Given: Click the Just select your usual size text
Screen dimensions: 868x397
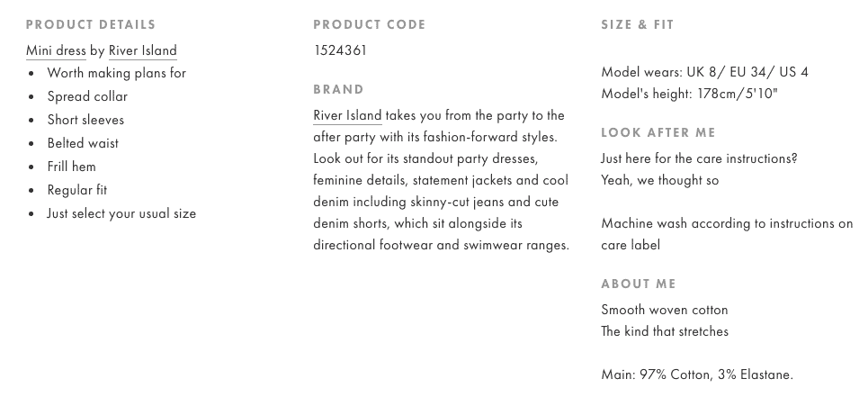Looking at the screenshot, I should pyautogui.click(x=121, y=213).
